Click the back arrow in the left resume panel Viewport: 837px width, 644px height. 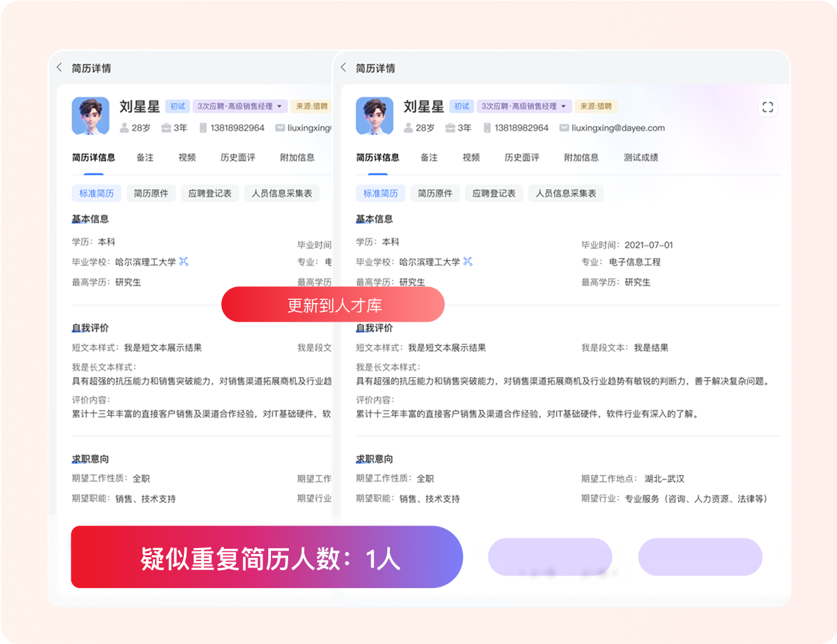pos(59,68)
